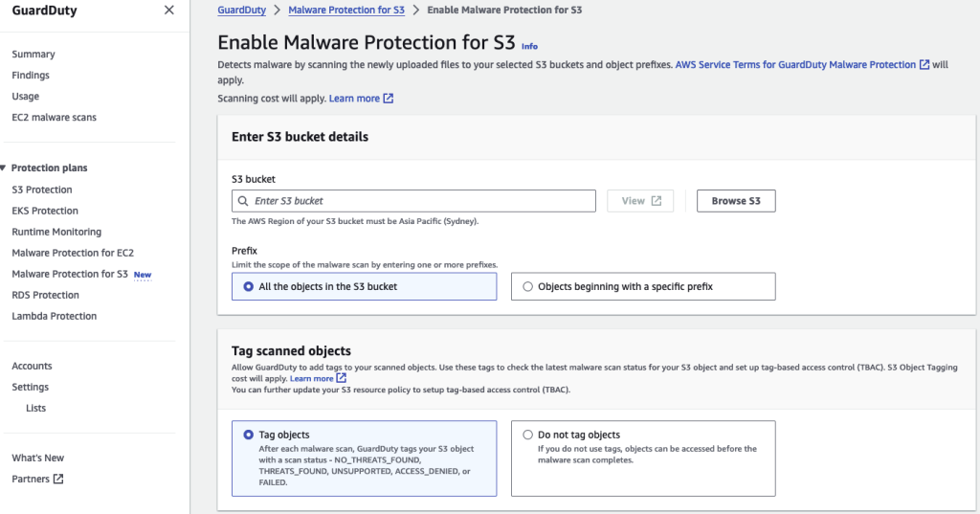Choose the Tag objects option

(x=365, y=458)
